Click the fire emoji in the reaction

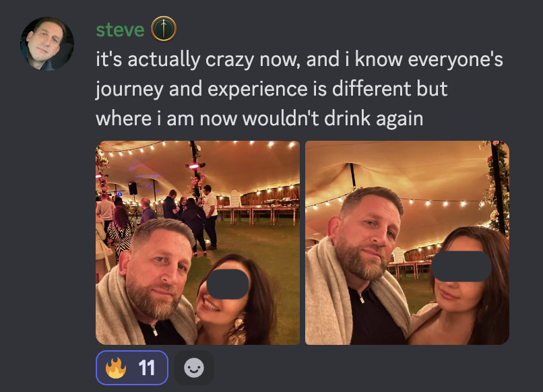coord(116,367)
